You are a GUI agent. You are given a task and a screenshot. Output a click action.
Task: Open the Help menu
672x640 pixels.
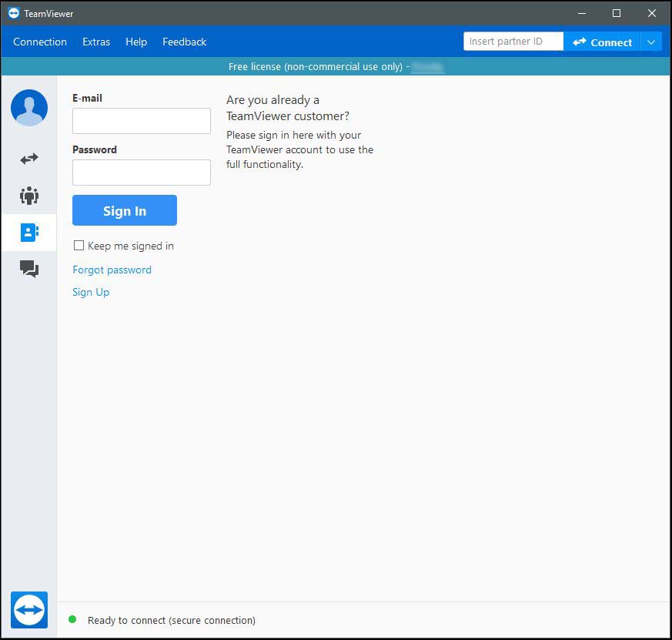[x=136, y=42]
